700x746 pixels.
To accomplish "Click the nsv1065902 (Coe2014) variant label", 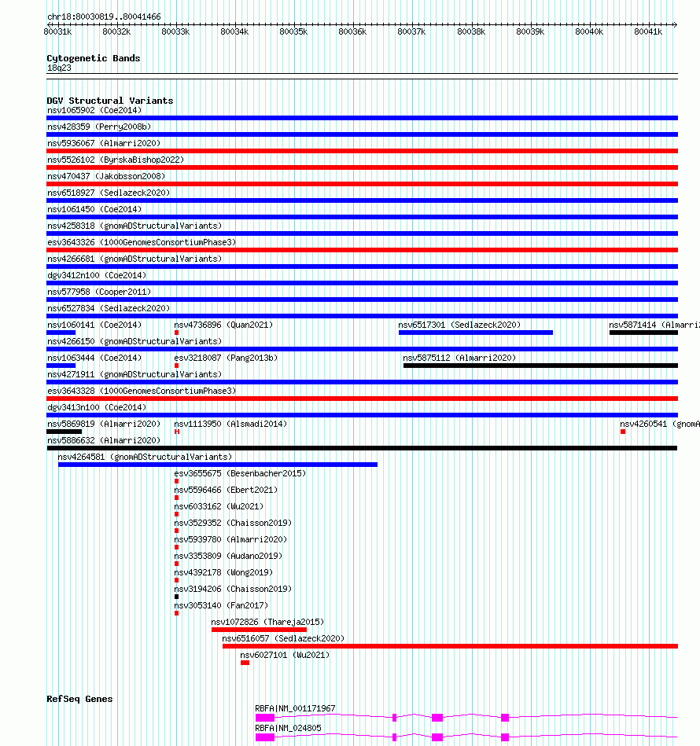I will tap(94, 110).
